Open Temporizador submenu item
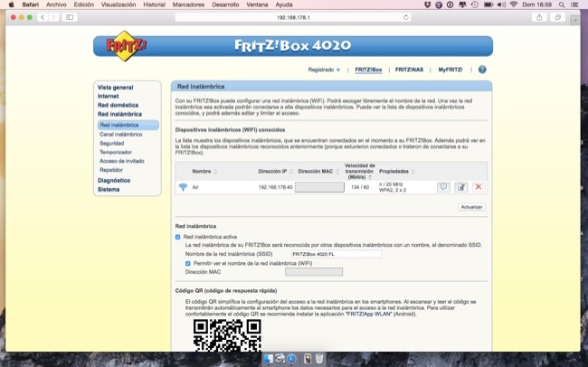588x367 pixels. coord(116,152)
